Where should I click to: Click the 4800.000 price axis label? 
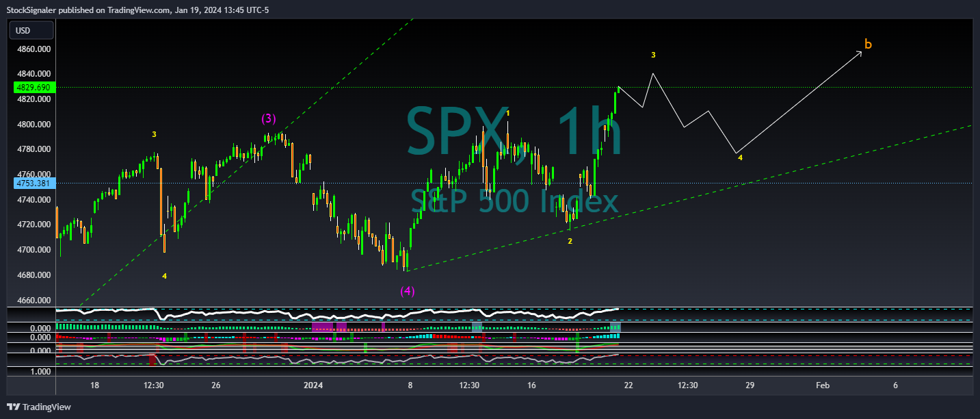[x=34, y=125]
